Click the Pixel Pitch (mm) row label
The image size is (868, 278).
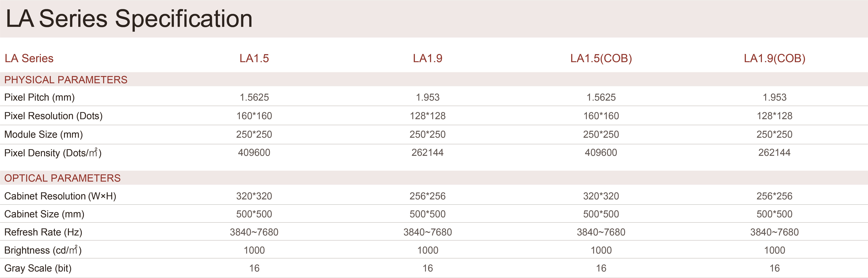(x=39, y=98)
